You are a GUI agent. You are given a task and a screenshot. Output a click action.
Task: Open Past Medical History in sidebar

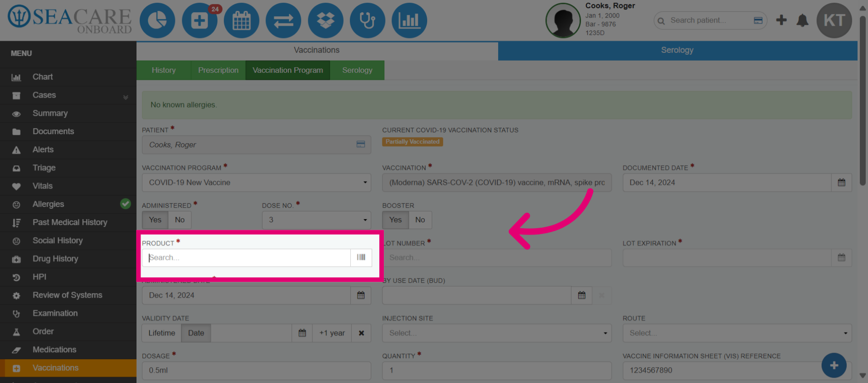click(68, 222)
